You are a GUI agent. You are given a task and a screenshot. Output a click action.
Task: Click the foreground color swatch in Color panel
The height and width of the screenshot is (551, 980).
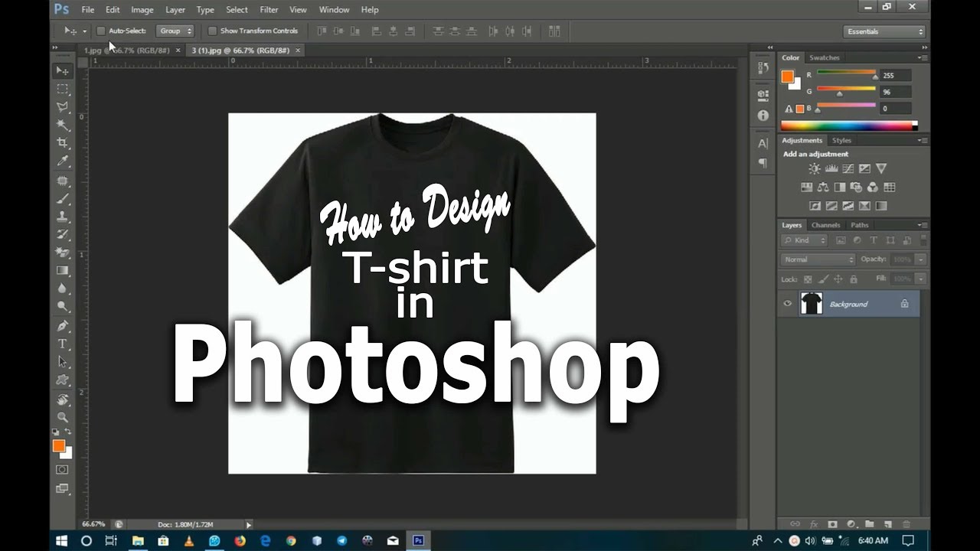[x=787, y=76]
